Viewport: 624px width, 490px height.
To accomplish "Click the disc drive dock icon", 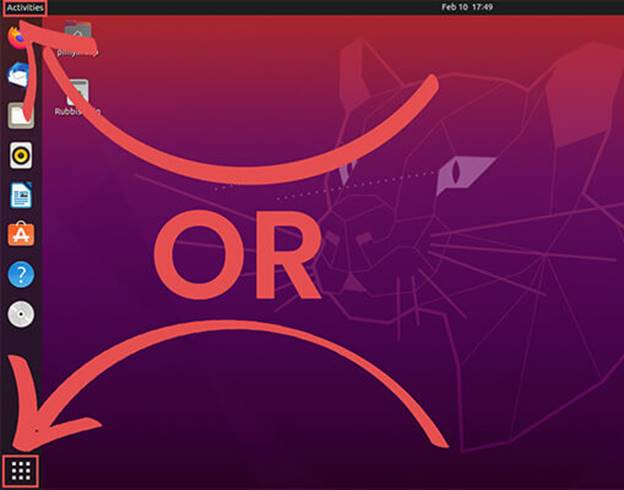I will coord(21,314).
